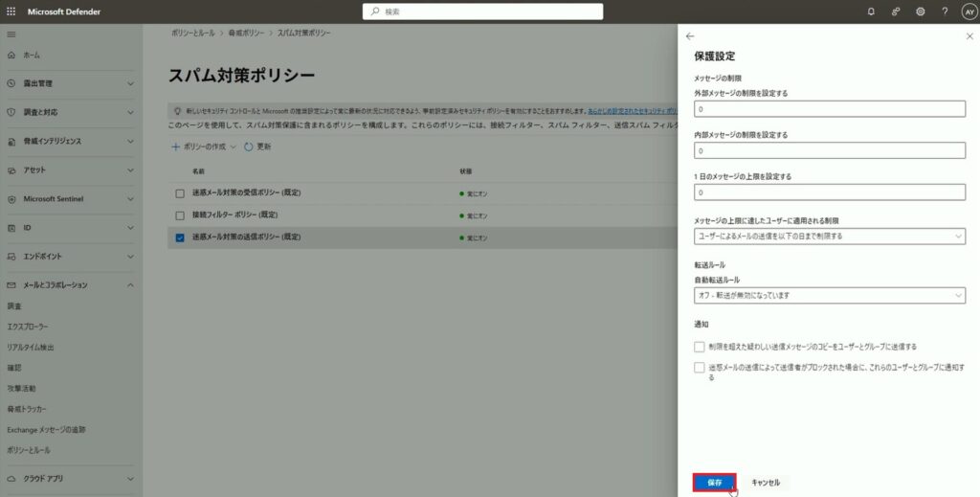Screen dimensions: 980x497
Task: Open the 自動転送ルール dropdown
Action: [x=829, y=296]
